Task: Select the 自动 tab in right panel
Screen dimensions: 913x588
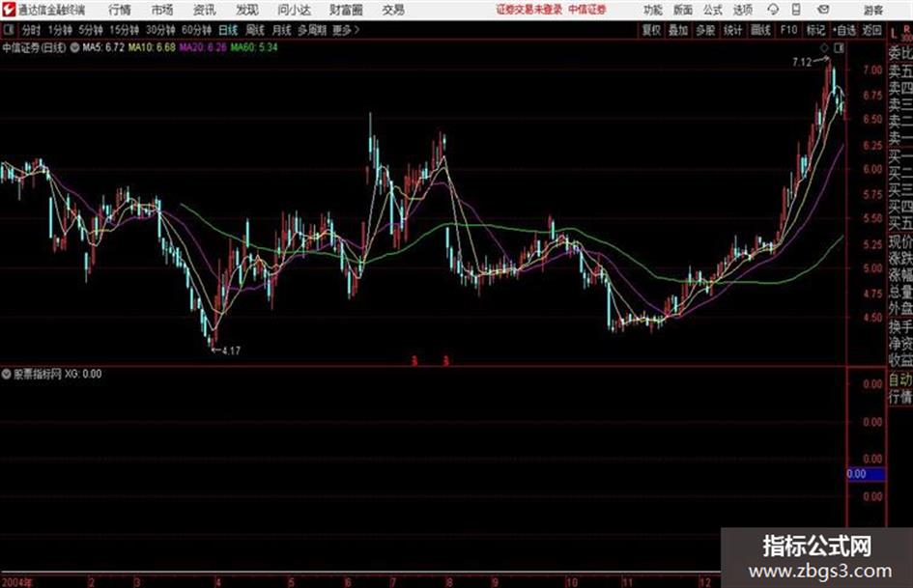Action: click(900, 380)
